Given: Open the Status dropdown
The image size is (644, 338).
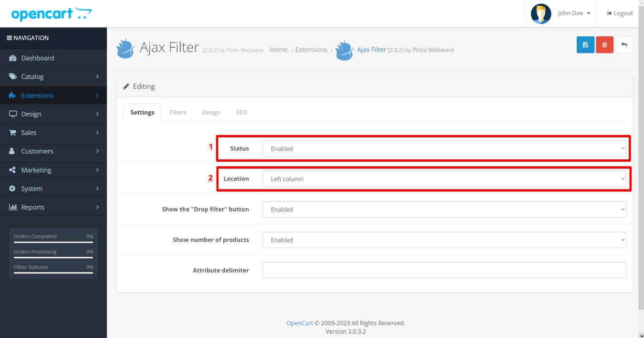Looking at the screenshot, I should click(x=444, y=148).
